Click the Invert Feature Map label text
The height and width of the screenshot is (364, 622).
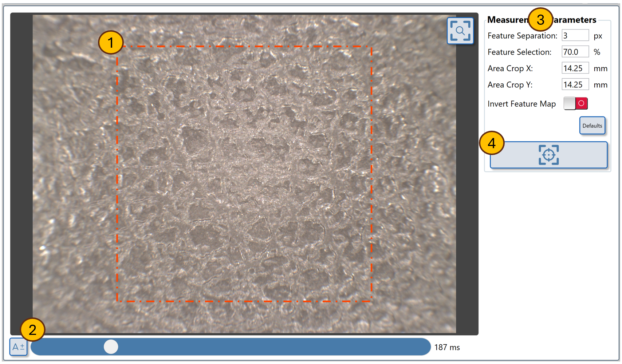[x=521, y=104]
